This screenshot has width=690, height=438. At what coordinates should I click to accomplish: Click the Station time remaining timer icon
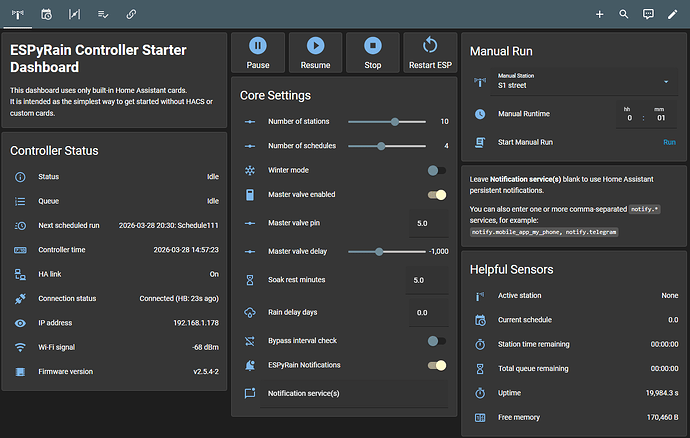(x=480, y=344)
